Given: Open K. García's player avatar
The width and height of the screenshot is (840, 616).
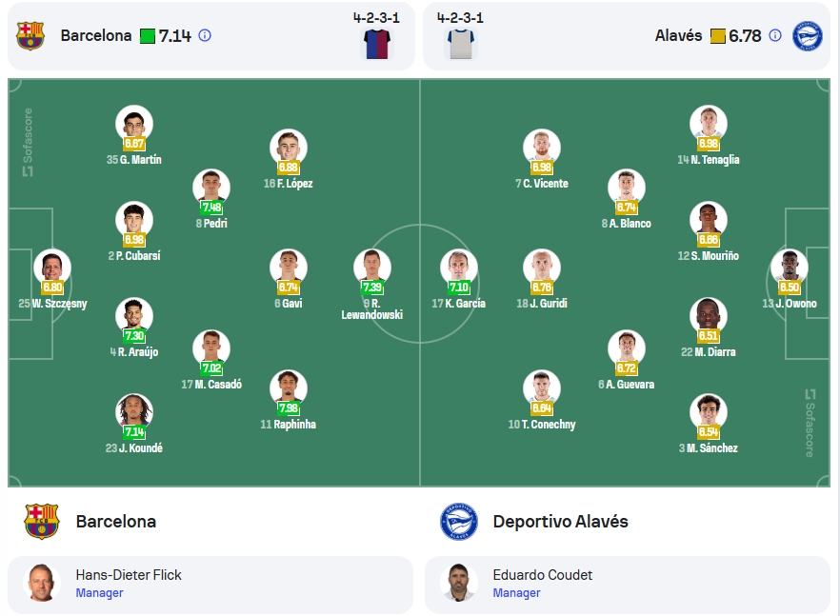Looking at the screenshot, I should pyautogui.click(x=459, y=267).
